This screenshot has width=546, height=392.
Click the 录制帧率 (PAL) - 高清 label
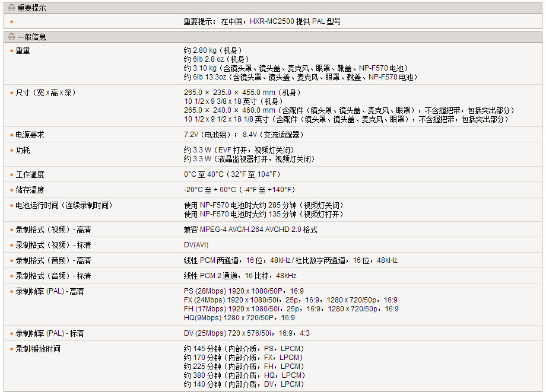pyautogui.click(x=50, y=291)
